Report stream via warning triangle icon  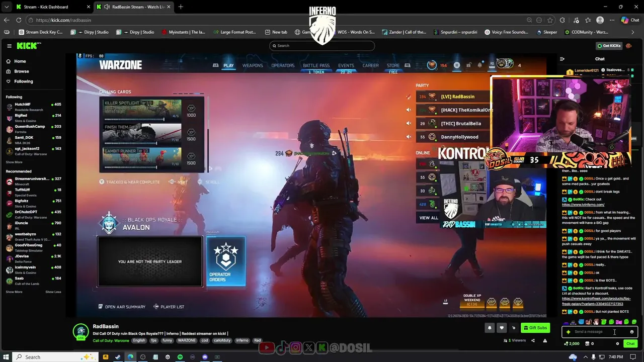(545, 340)
